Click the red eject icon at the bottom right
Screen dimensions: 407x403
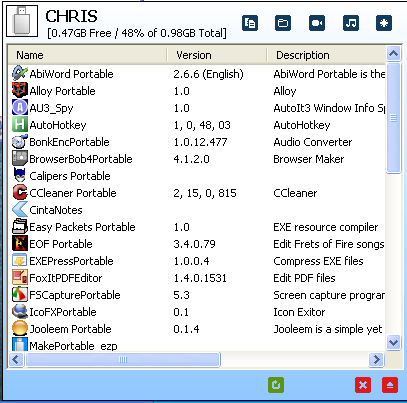[x=390, y=385]
